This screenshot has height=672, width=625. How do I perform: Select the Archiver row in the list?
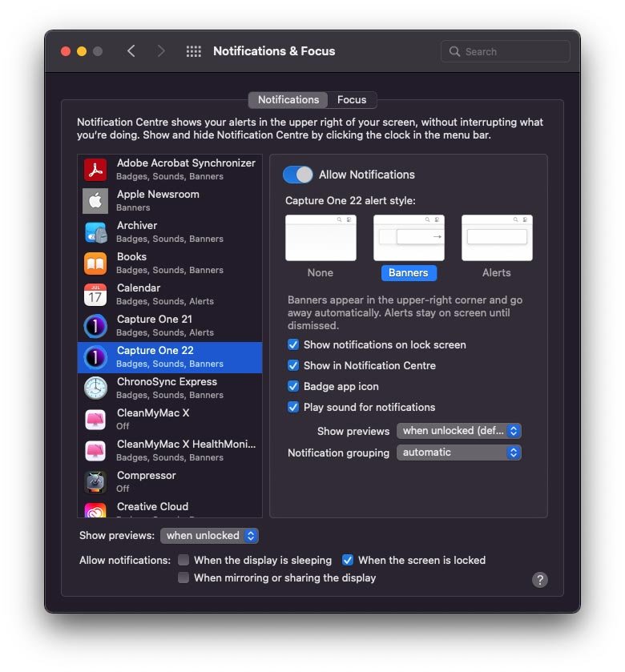170,232
